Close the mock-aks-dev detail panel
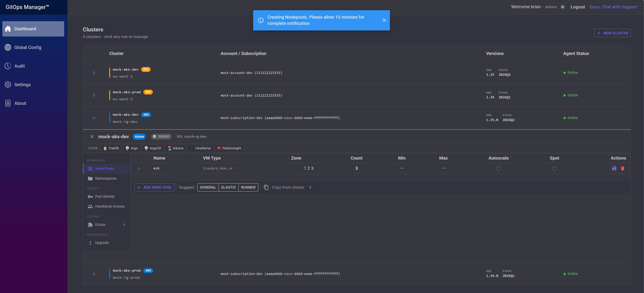The width and height of the screenshot is (644, 293). (92, 137)
